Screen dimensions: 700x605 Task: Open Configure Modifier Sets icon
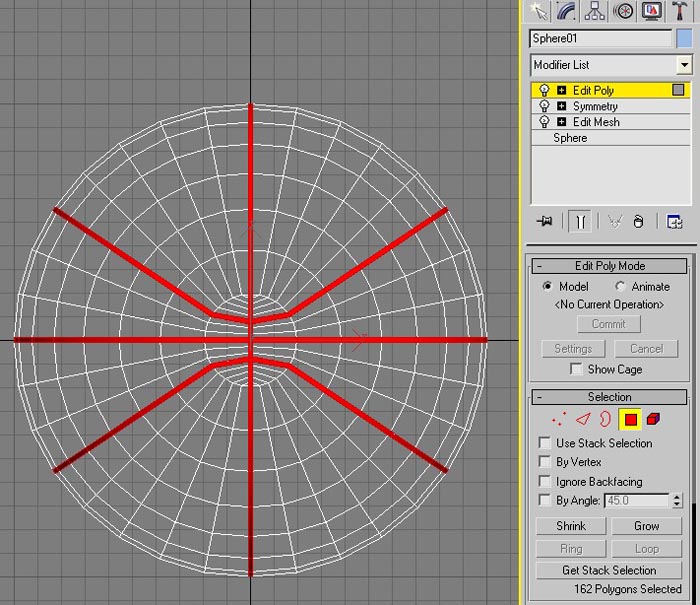tap(674, 221)
